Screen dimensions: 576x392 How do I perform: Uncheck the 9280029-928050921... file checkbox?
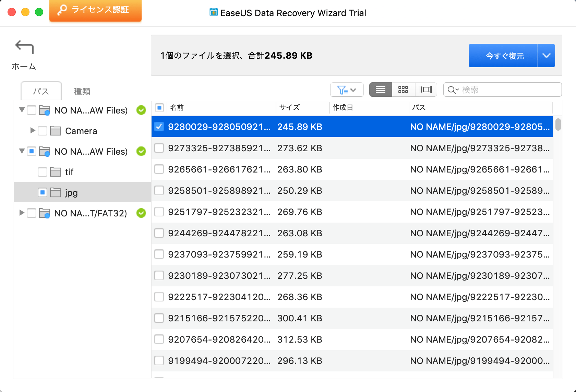coord(159,127)
